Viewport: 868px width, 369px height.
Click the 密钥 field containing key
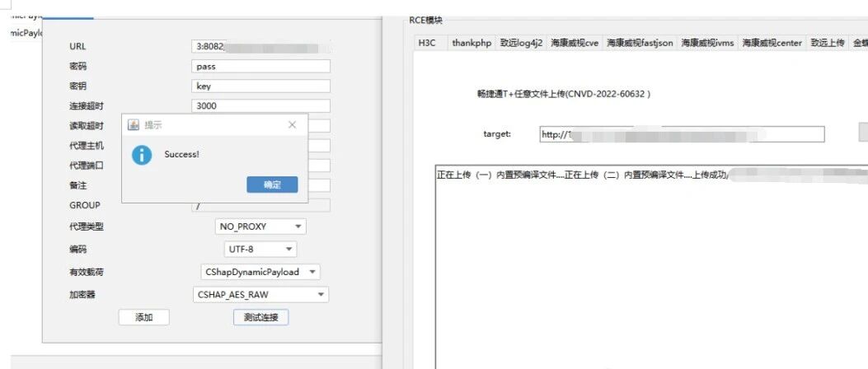(x=260, y=86)
